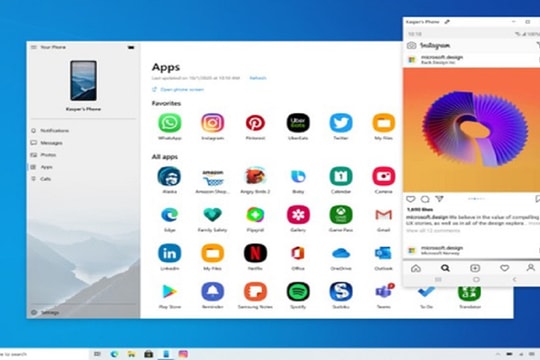Launch the Game Pass app
The height and width of the screenshot is (360, 540).
click(341, 215)
